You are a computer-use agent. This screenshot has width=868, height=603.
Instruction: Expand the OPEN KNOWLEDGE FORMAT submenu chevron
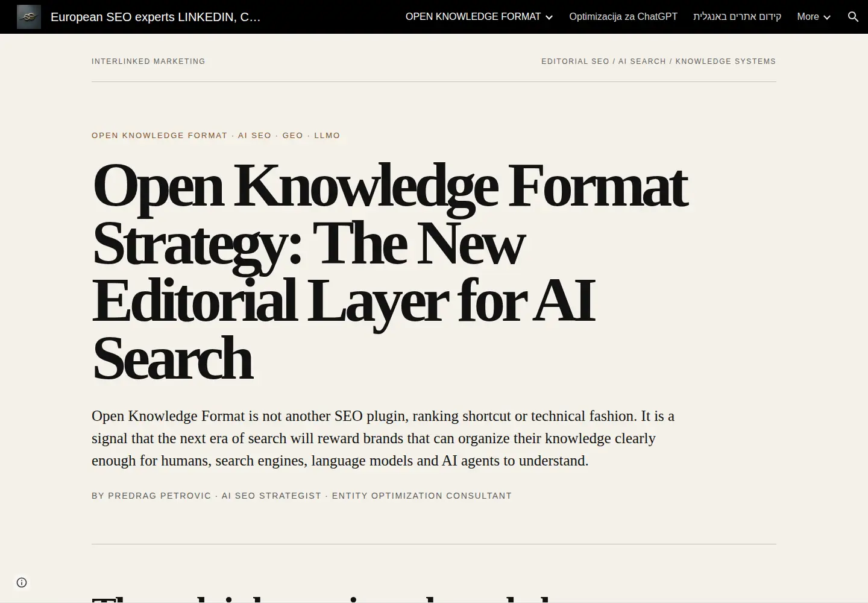point(549,17)
